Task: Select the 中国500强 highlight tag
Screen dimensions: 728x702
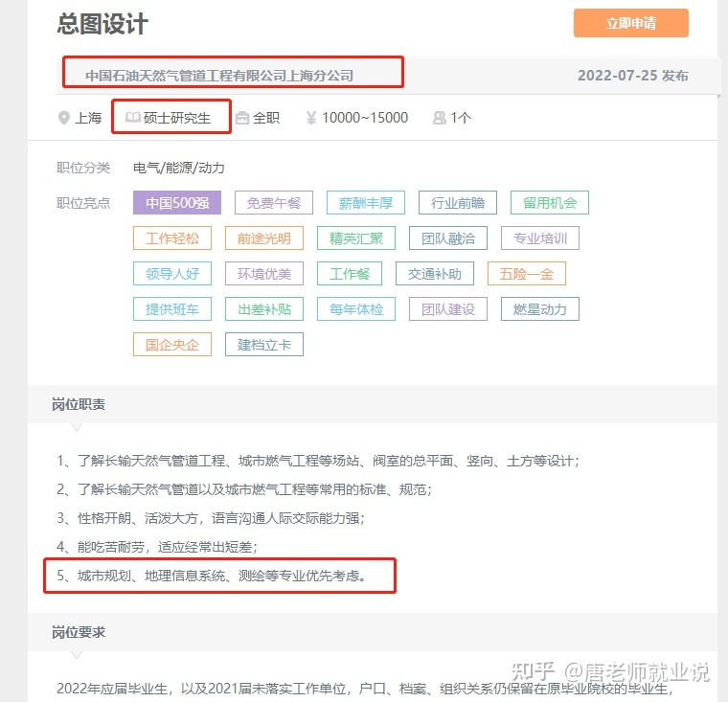Action: coord(177,203)
